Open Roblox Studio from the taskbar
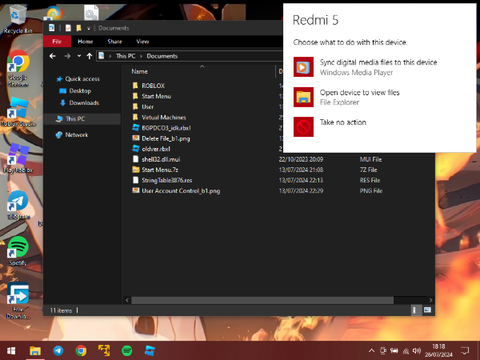Screen dimensions: 480x360 [x=150, y=351]
